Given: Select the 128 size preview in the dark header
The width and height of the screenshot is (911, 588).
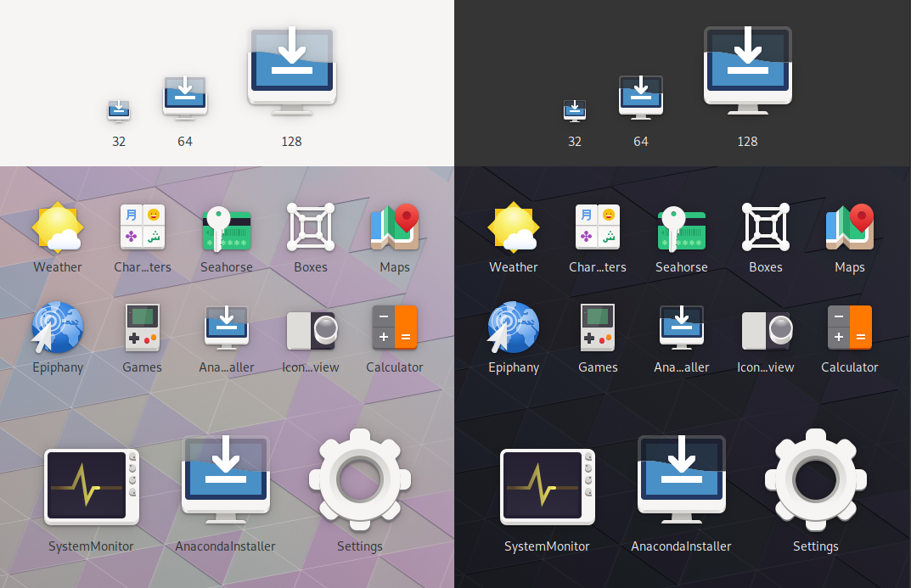Looking at the screenshot, I should coord(748,70).
